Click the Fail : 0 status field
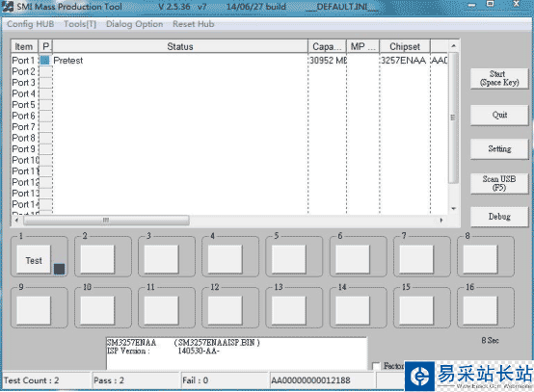 225,380
